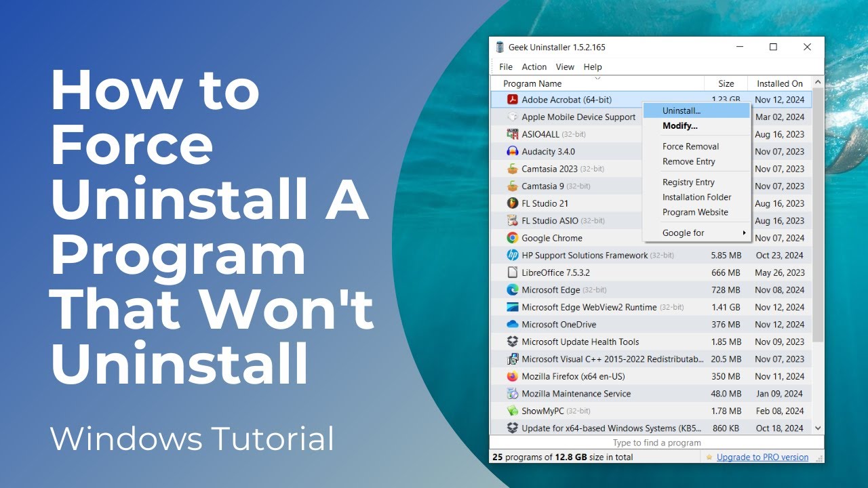Click the Microsoft Edge WebView2 Runtime icon

point(513,307)
